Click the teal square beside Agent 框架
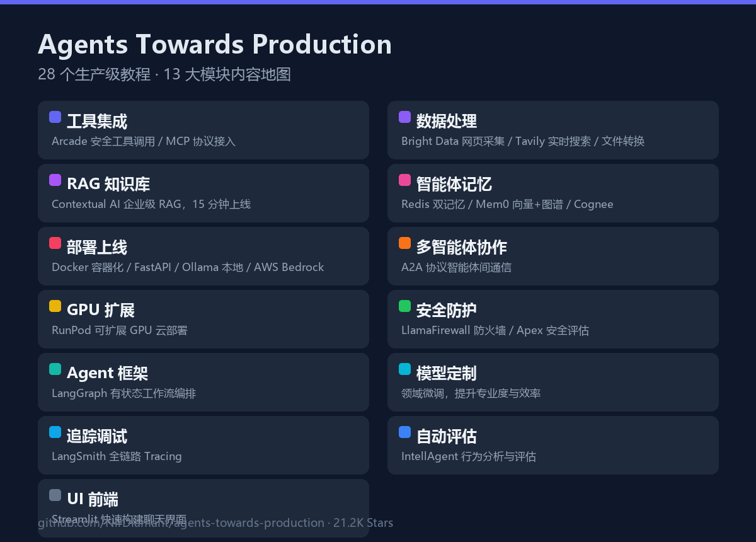This screenshot has width=756, height=542. [x=55, y=369]
